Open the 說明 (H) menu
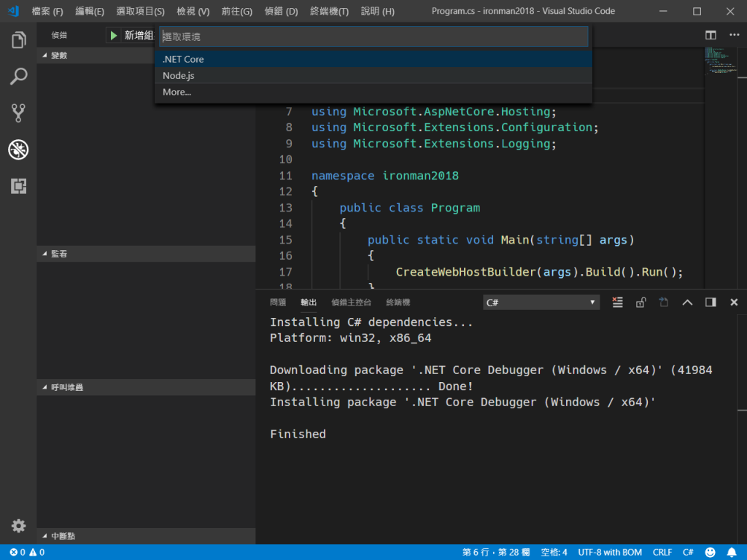The image size is (747, 560). 377,11
